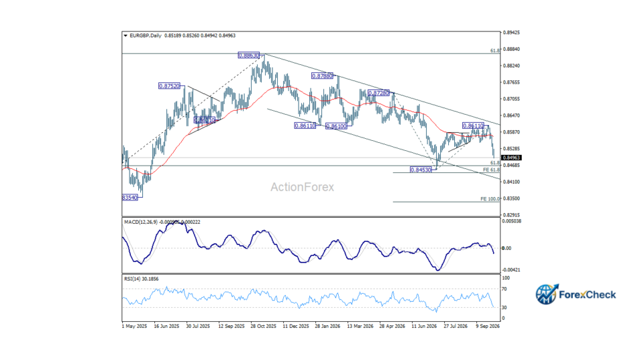
Task: Click the RSI axis value 100
Action: coord(506,278)
